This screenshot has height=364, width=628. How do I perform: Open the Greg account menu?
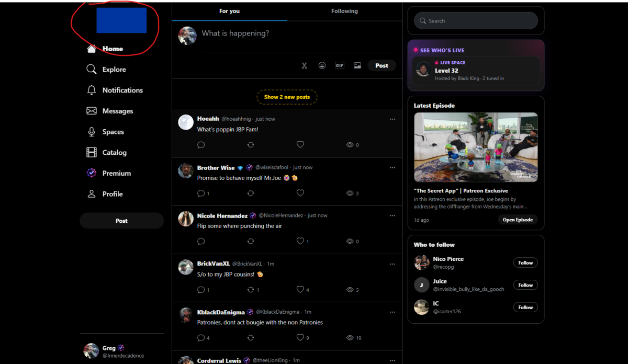point(121,351)
